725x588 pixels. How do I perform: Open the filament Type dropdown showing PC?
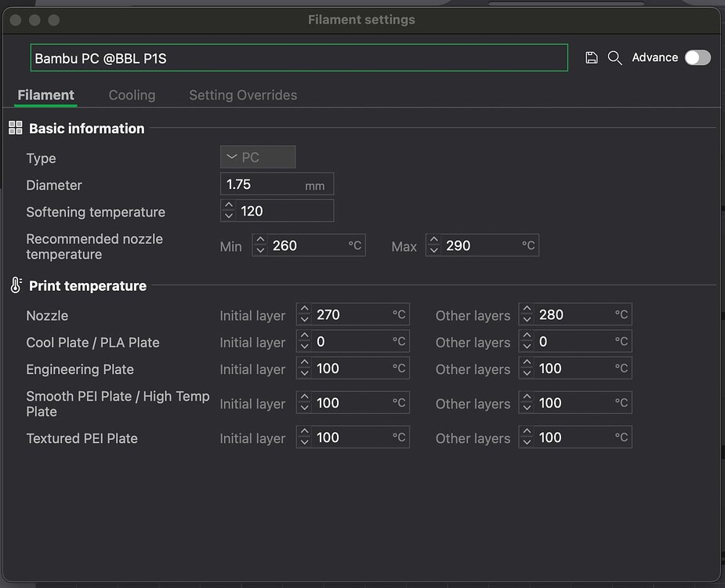258,158
